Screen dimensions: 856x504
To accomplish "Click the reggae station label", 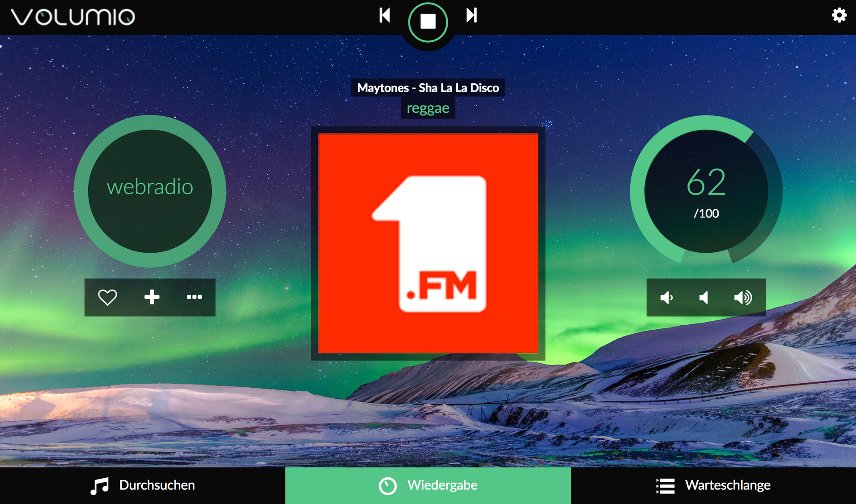I will (x=428, y=108).
